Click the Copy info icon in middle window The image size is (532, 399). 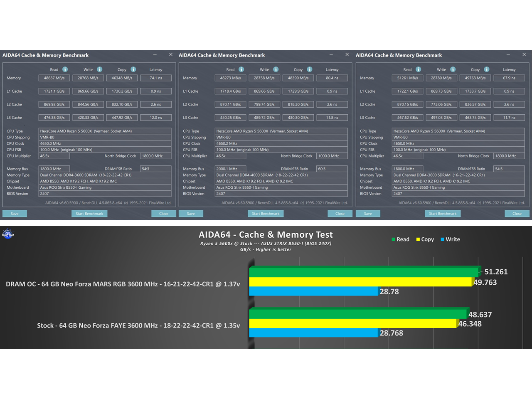310,69
